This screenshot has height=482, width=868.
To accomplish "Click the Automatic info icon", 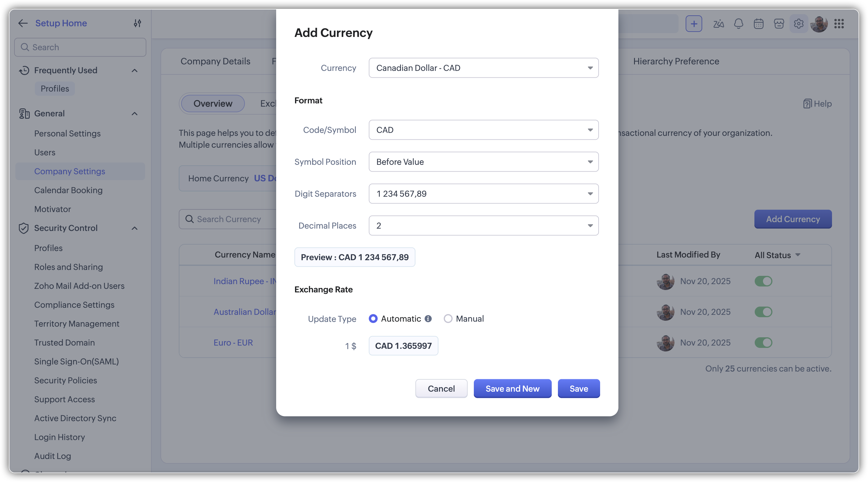I will click(x=428, y=318).
